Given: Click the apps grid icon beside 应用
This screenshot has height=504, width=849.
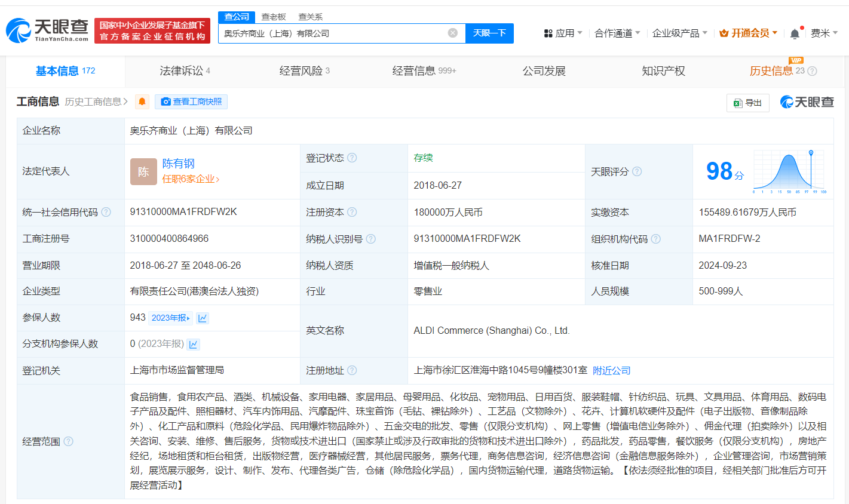Looking at the screenshot, I should pos(547,33).
